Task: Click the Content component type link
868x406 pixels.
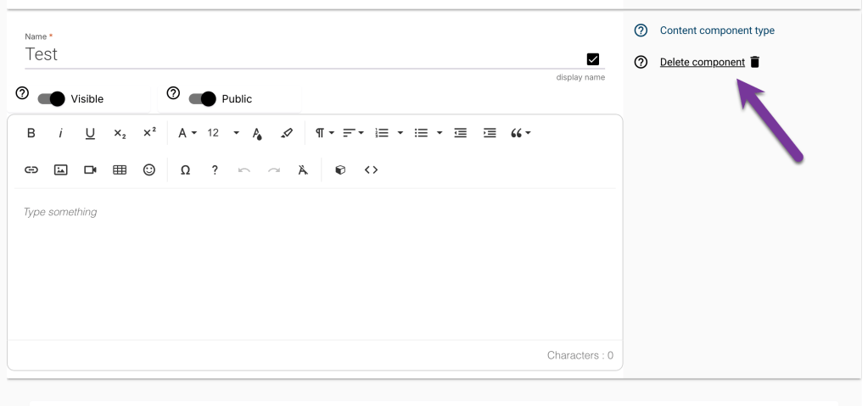Action: 717,31
